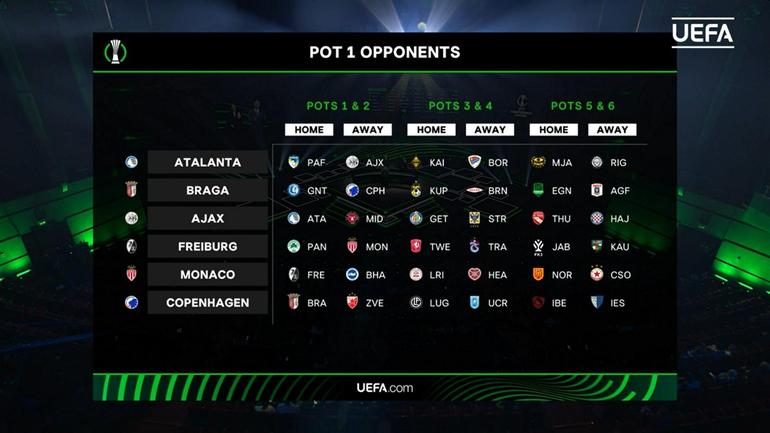Click the HOME label under Pots 1 & 2
Screen dimensions: 770x433
[x=309, y=130]
